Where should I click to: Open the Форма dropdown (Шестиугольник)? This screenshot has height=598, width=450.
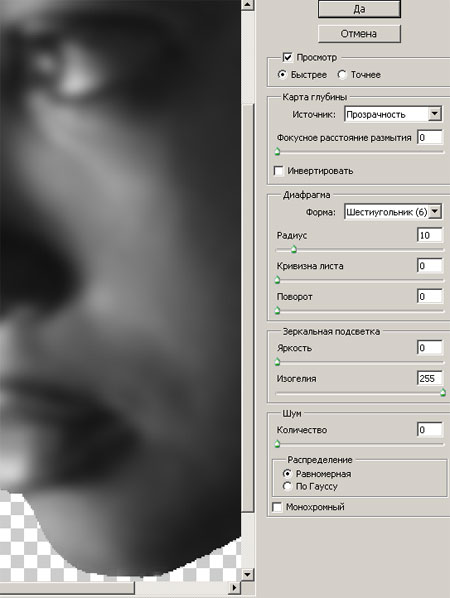coord(393,212)
